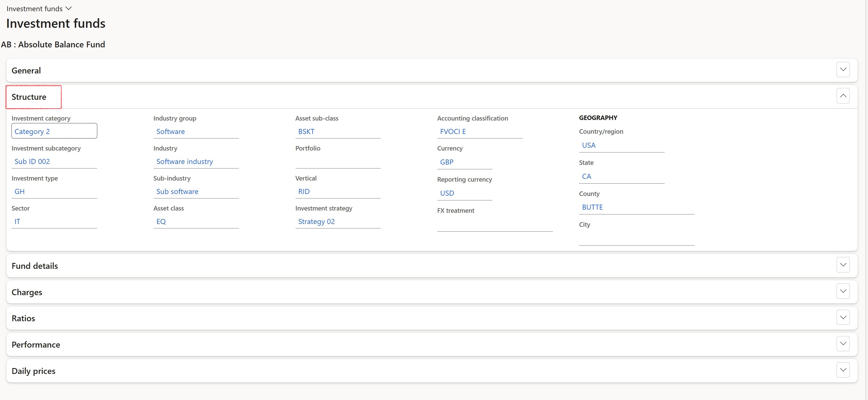Open the Sub software sub-industry link
The height and width of the screenshot is (400, 868).
(x=177, y=191)
